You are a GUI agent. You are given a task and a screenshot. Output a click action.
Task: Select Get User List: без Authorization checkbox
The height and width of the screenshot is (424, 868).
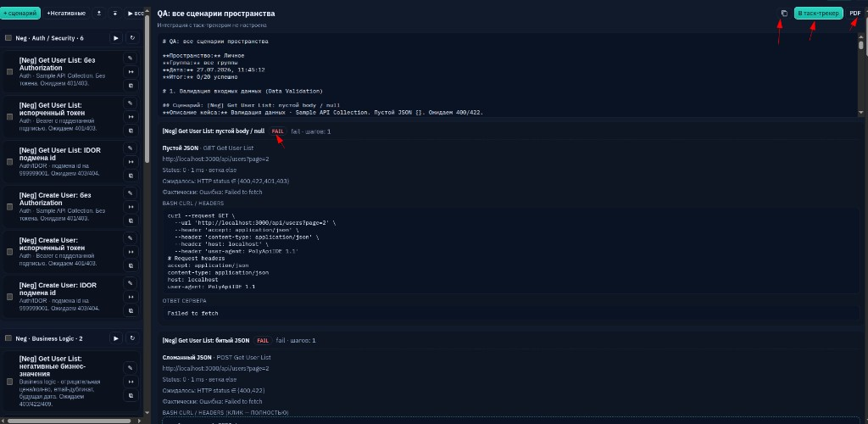pos(9,72)
